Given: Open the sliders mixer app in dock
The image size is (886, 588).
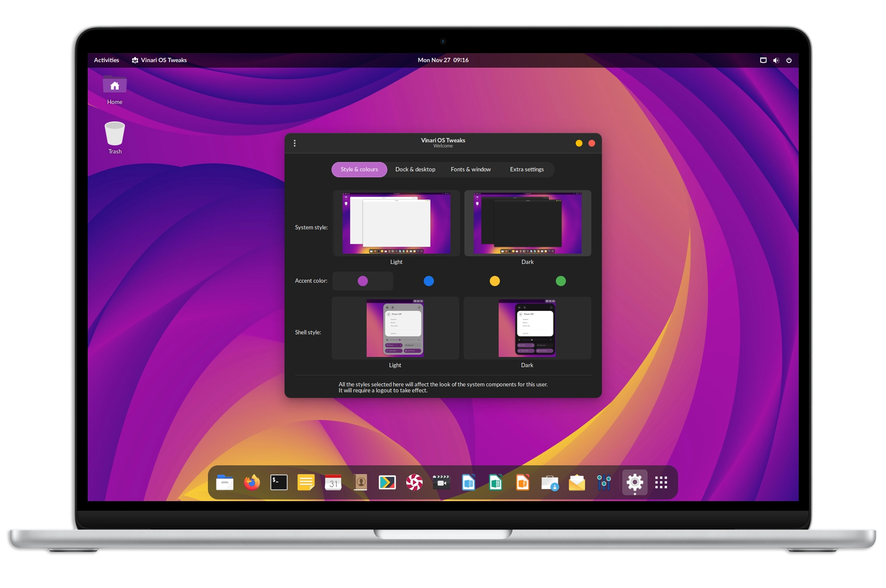Looking at the screenshot, I should tap(604, 482).
